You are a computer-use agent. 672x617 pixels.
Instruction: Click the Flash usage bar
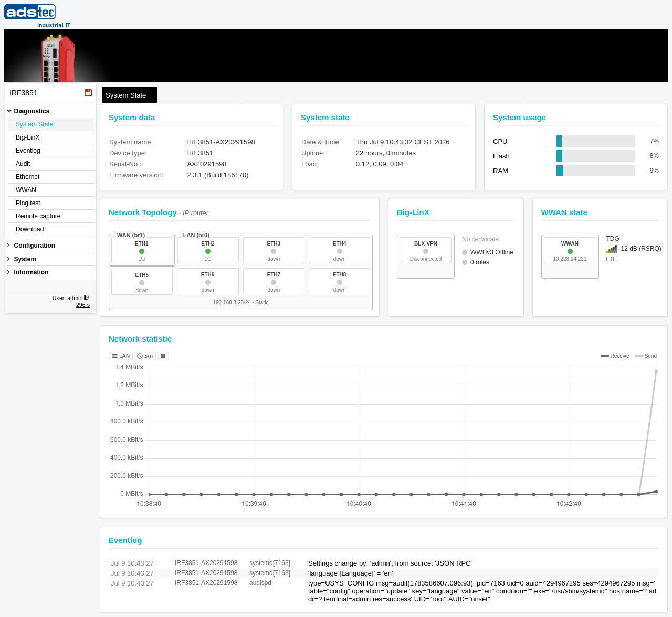595,156
